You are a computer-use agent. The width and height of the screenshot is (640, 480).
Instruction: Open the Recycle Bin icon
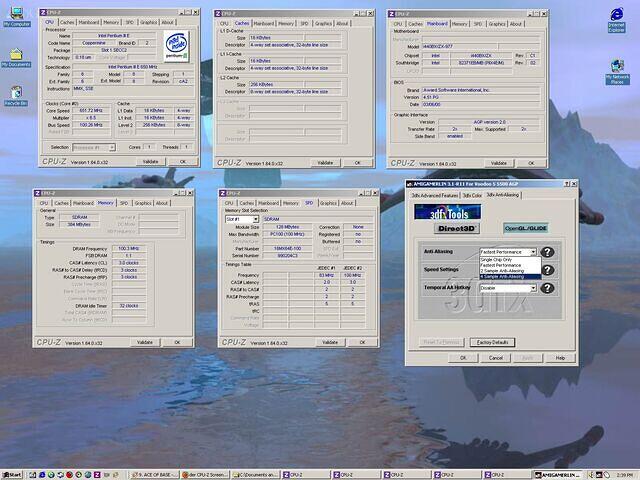coord(15,93)
